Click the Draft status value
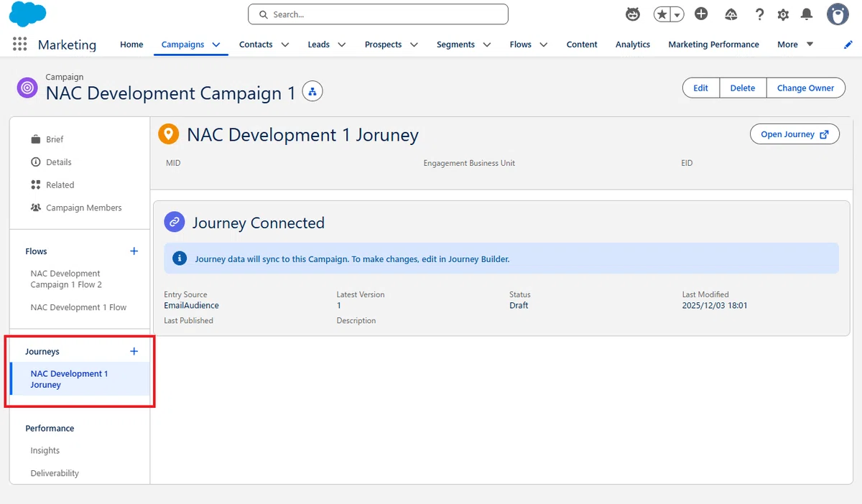 [519, 305]
